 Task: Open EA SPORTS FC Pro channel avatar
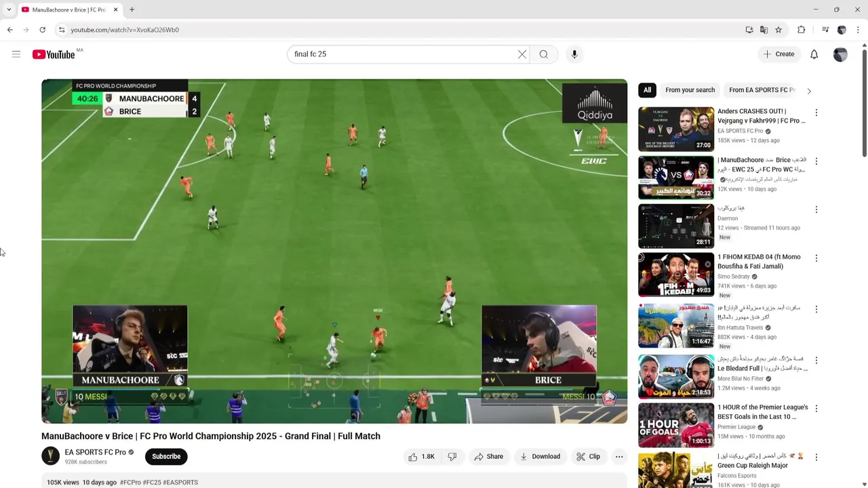tap(51, 456)
